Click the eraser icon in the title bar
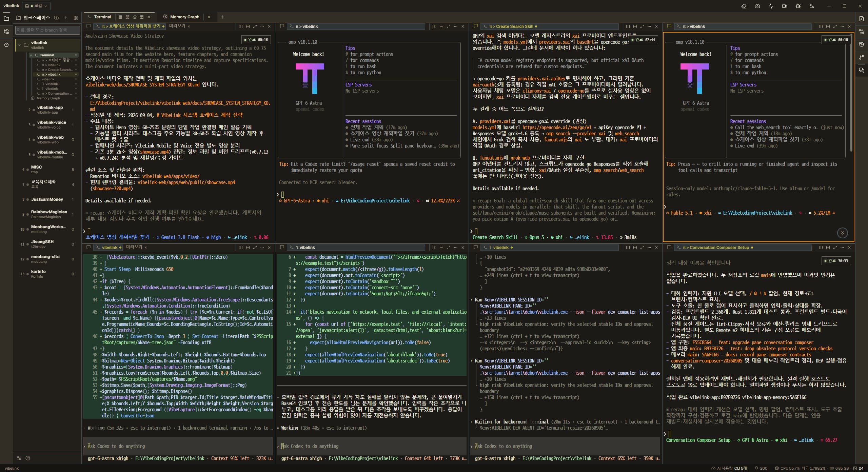868x472 pixels. click(744, 6)
